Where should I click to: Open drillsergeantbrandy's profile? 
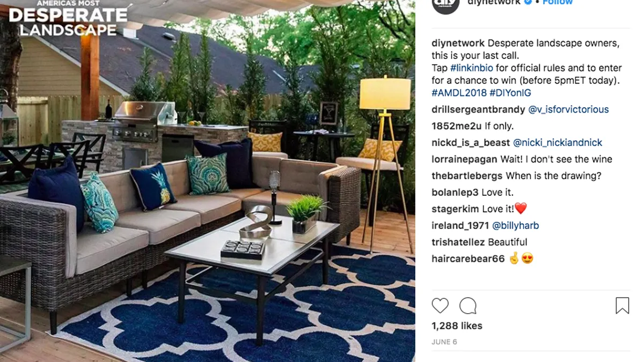[478, 109]
